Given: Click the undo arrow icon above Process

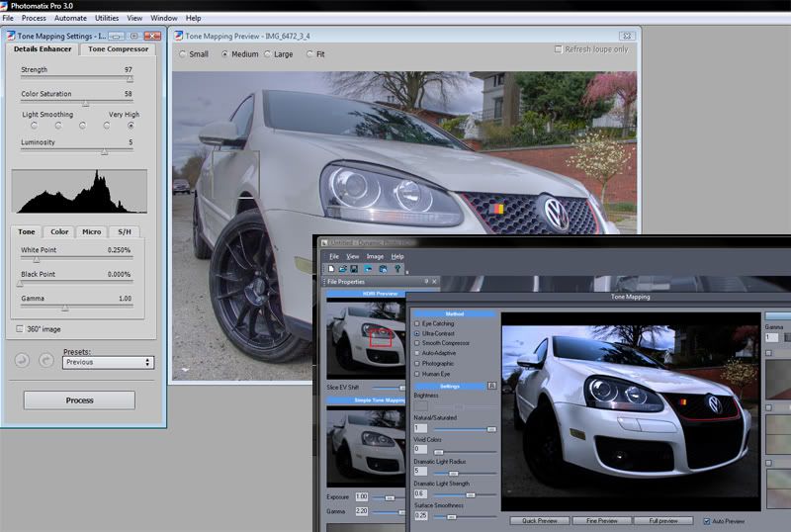Looking at the screenshot, I should click(x=22, y=360).
